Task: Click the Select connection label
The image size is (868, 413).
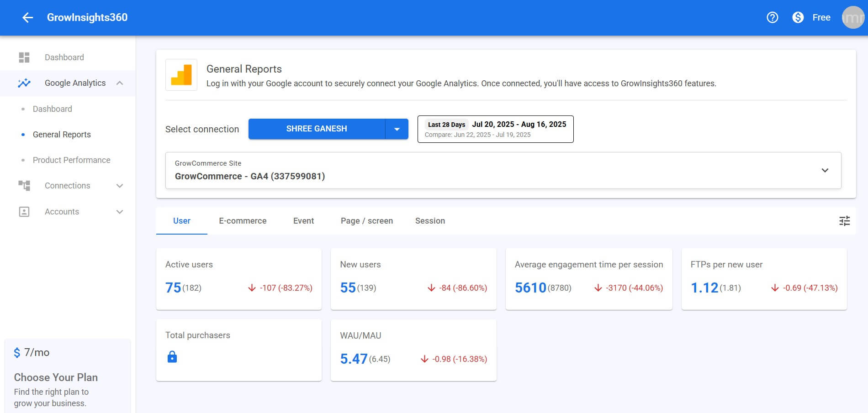Action: click(x=202, y=129)
